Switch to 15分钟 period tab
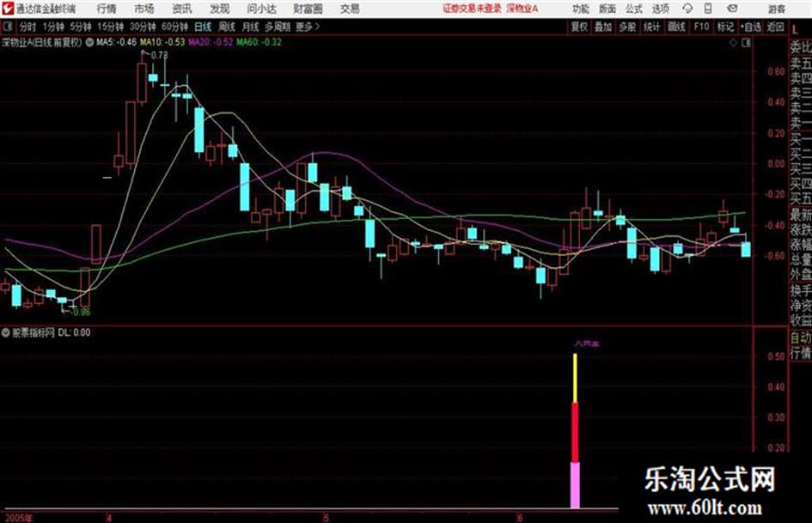 110,27
